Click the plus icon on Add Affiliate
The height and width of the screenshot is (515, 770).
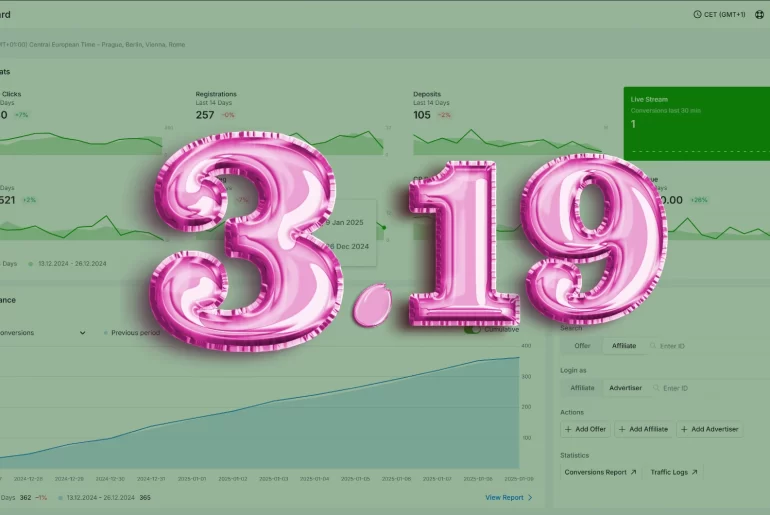pos(622,429)
